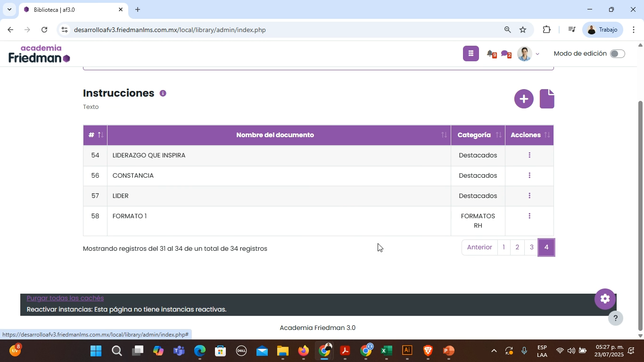Select the CONSTANCIA document name
The width and height of the screenshot is (644, 362).
(133, 175)
